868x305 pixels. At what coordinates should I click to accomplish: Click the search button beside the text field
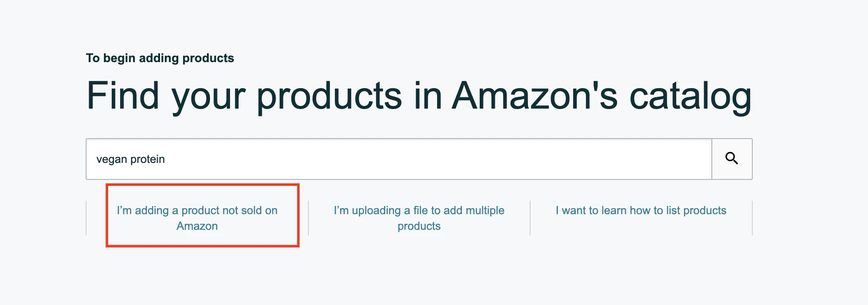coord(732,159)
